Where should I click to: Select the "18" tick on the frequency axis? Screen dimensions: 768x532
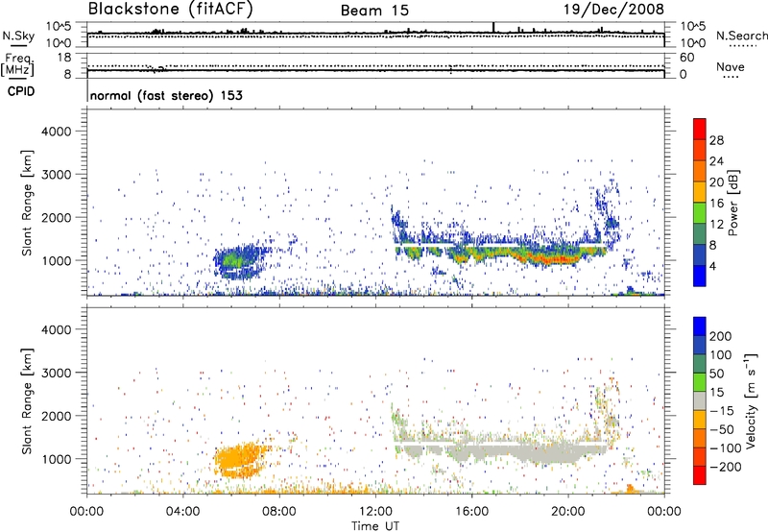[x=64, y=58]
